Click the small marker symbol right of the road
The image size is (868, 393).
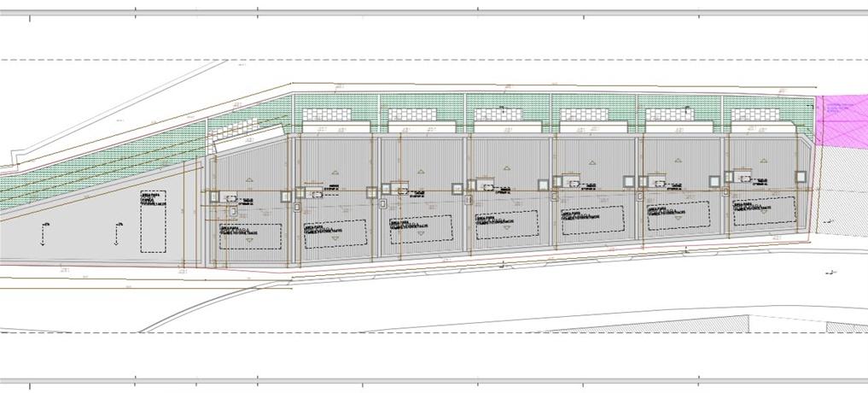830,273
